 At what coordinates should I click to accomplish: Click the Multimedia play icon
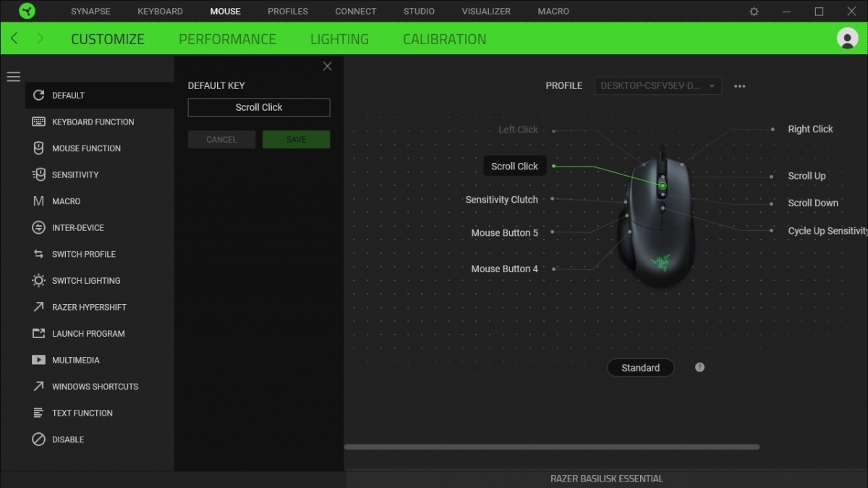pyautogui.click(x=38, y=360)
